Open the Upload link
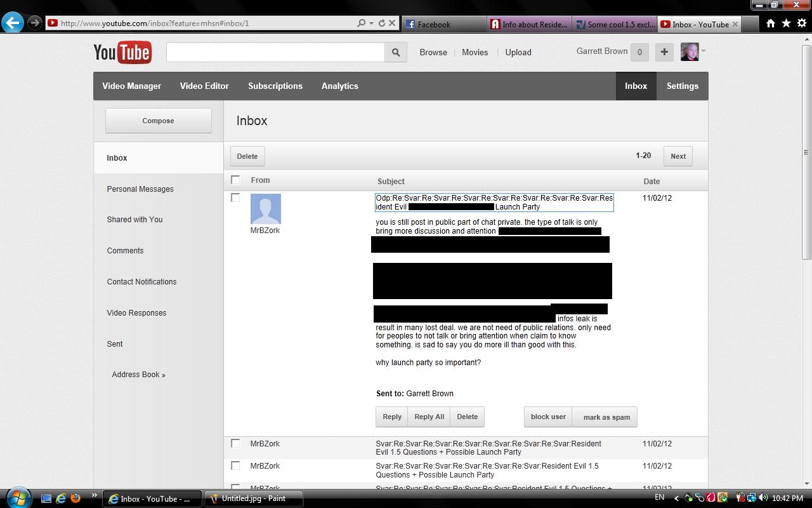812x508 pixels. click(518, 52)
